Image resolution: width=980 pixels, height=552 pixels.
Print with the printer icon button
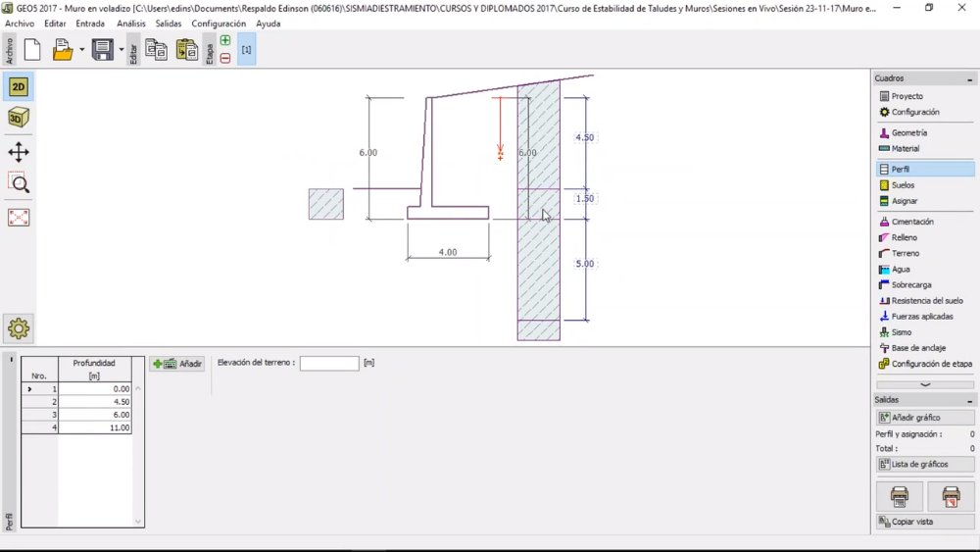tap(900, 496)
